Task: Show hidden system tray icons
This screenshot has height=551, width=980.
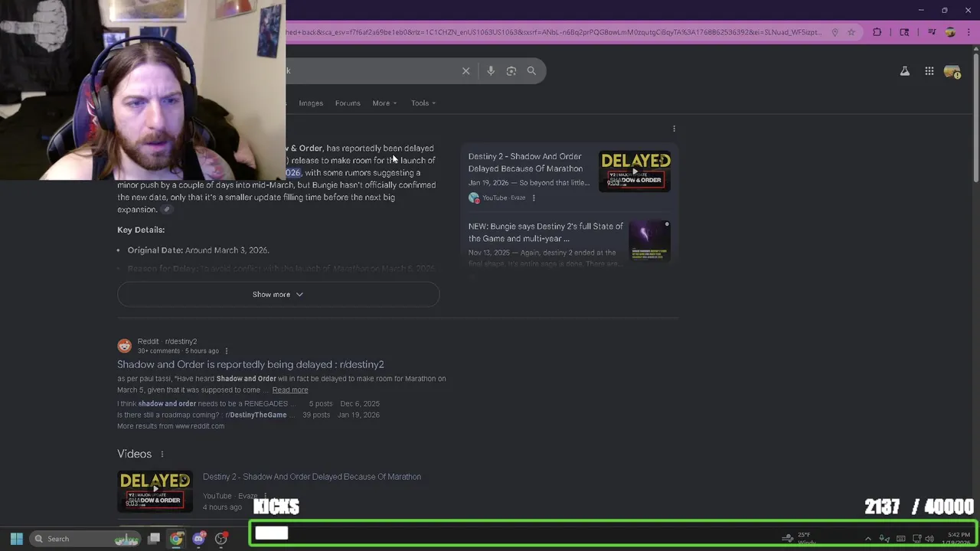Action: 867,539
